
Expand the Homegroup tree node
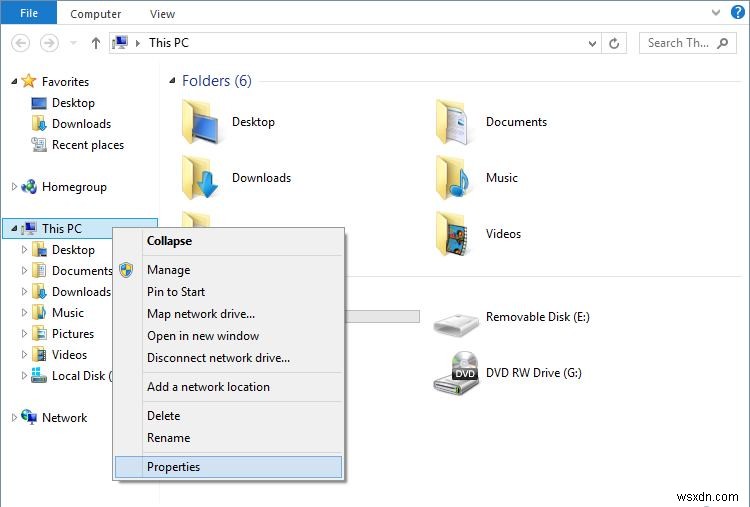pos(14,187)
